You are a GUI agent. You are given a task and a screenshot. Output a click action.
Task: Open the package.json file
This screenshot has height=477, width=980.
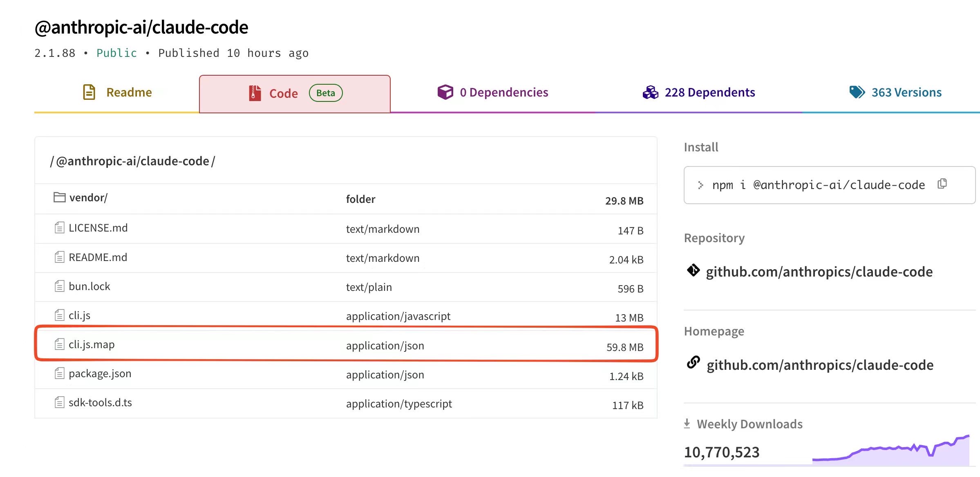pos(100,373)
